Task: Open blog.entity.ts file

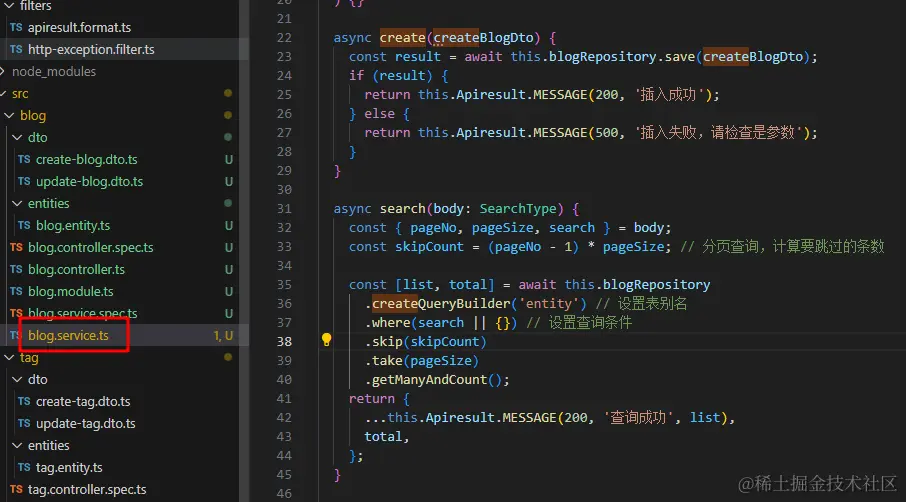Action: [x=73, y=225]
